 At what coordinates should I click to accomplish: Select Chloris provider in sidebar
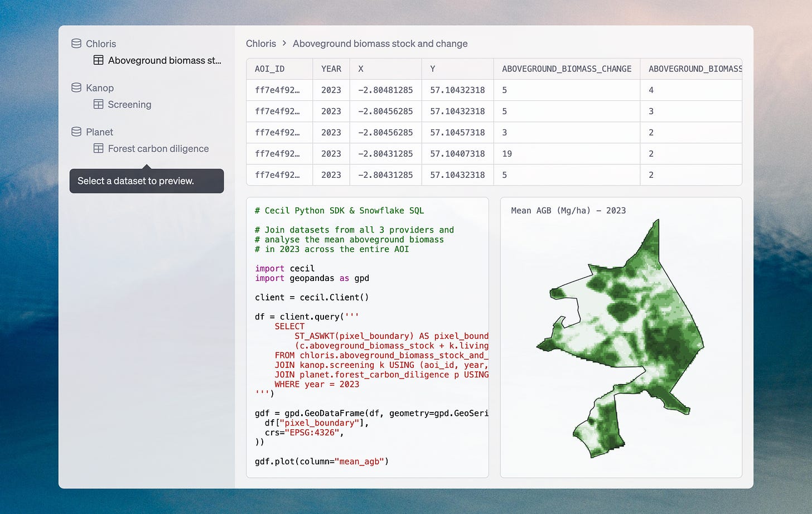click(x=101, y=43)
